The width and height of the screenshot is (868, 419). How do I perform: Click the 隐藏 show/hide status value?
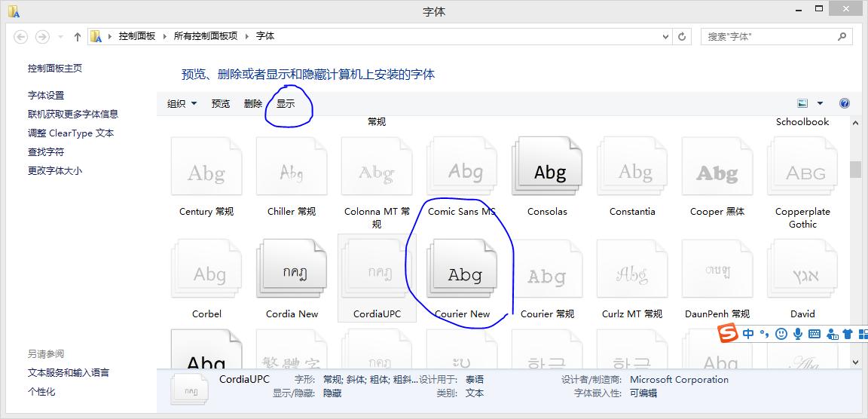pyautogui.click(x=332, y=393)
